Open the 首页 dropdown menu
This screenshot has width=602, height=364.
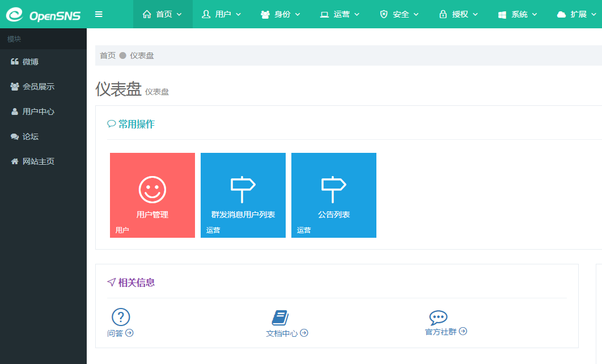tap(163, 14)
